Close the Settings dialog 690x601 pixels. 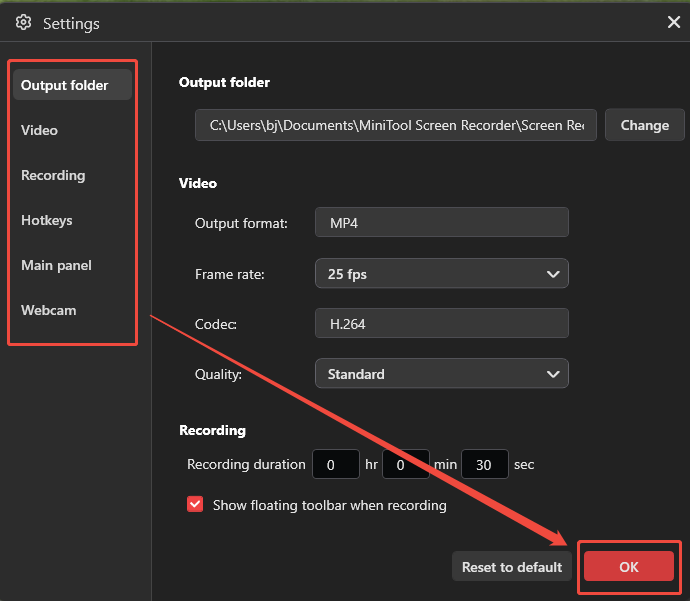pyautogui.click(x=673, y=22)
